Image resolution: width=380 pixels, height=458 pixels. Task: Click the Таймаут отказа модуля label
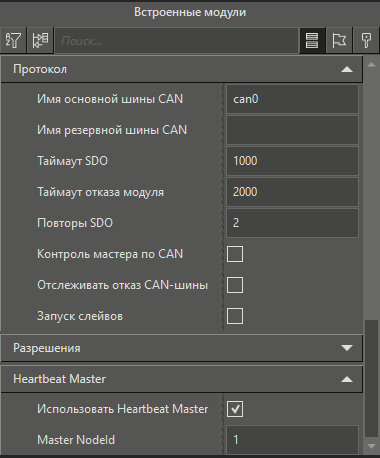pos(100,192)
